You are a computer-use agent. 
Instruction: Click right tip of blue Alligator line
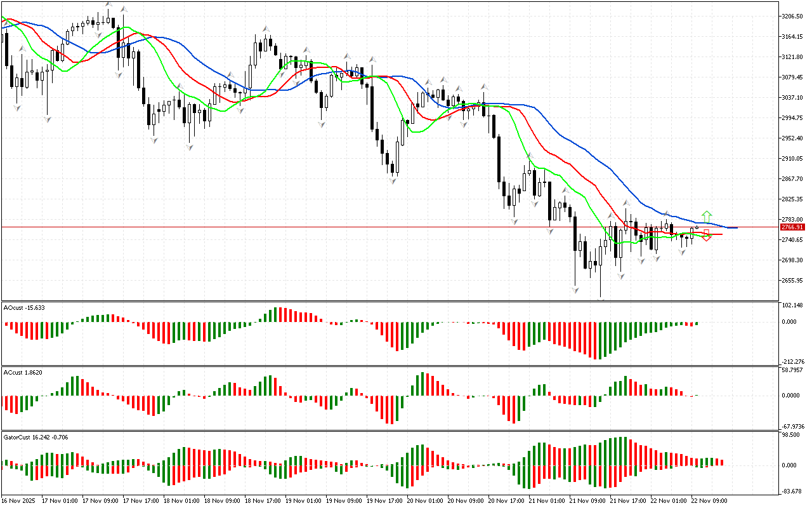pyautogui.click(x=736, y=227)
